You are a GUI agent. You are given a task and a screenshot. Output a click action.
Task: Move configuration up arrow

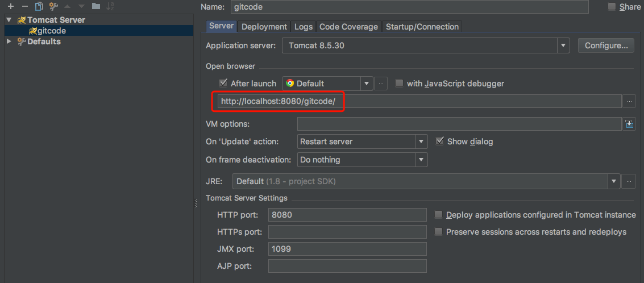point(68,6)
